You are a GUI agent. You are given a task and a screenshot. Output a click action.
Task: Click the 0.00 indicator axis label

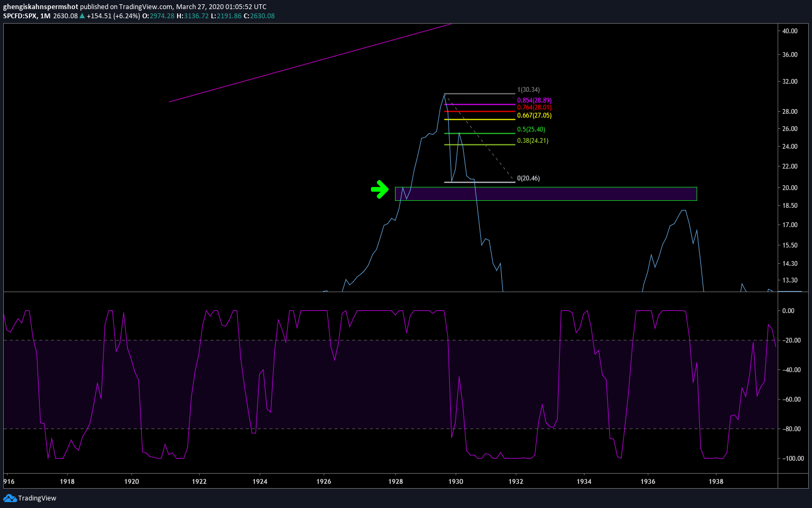coord(788,311)
